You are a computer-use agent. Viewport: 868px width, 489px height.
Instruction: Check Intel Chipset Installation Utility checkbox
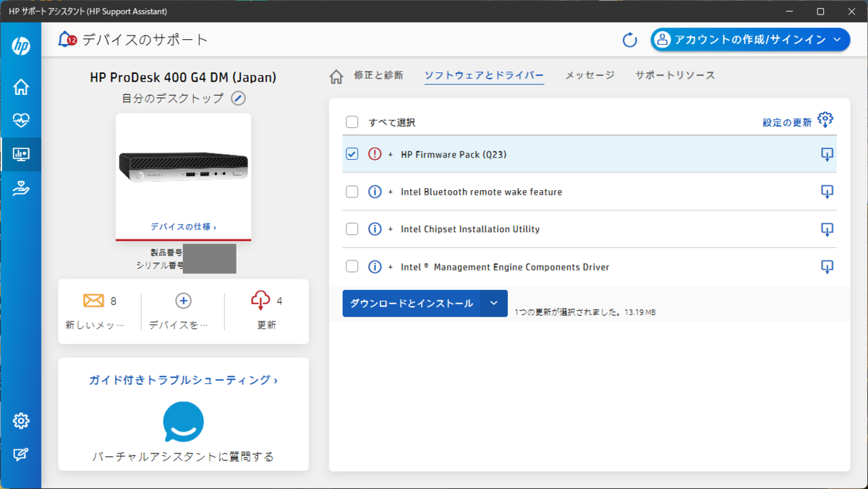(352, 229)
